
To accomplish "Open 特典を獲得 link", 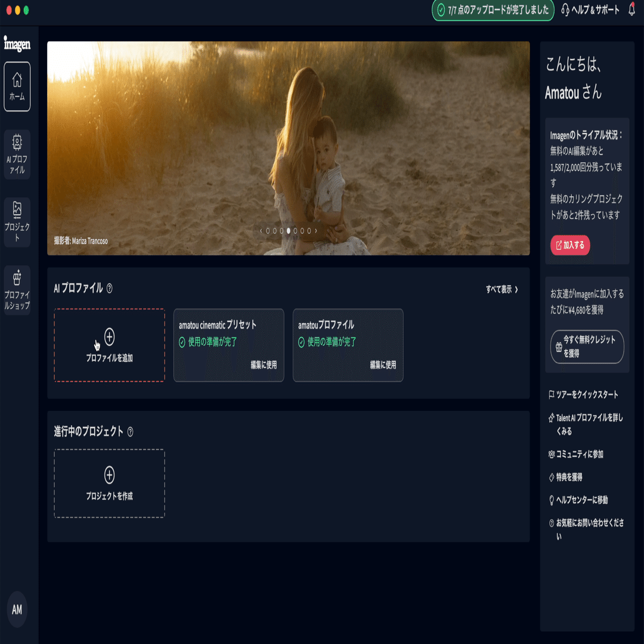I will point(565,477).
